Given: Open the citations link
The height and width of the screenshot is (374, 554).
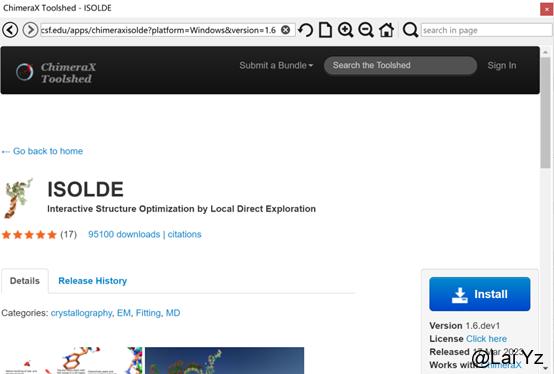Looking at the screenshot, I should pos(184,234).
